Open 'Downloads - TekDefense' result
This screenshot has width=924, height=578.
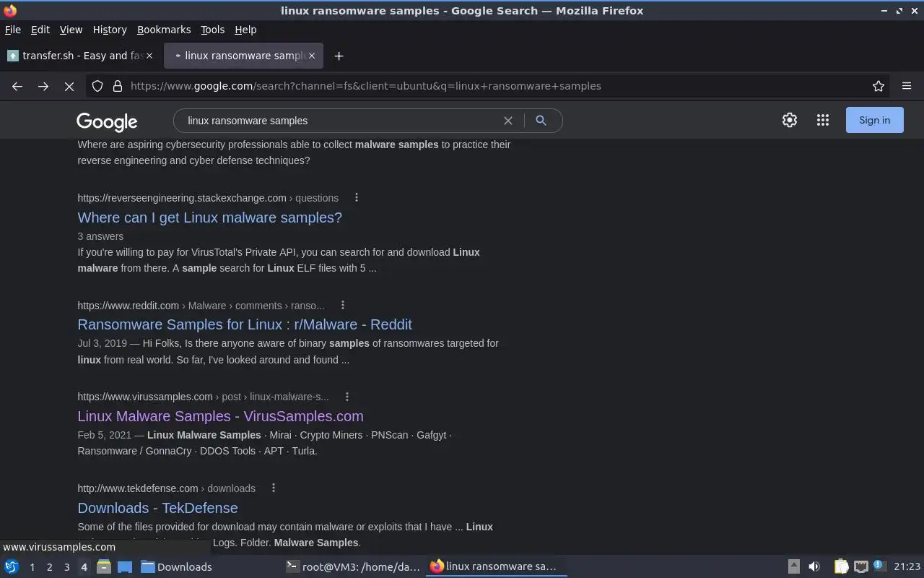157,508
